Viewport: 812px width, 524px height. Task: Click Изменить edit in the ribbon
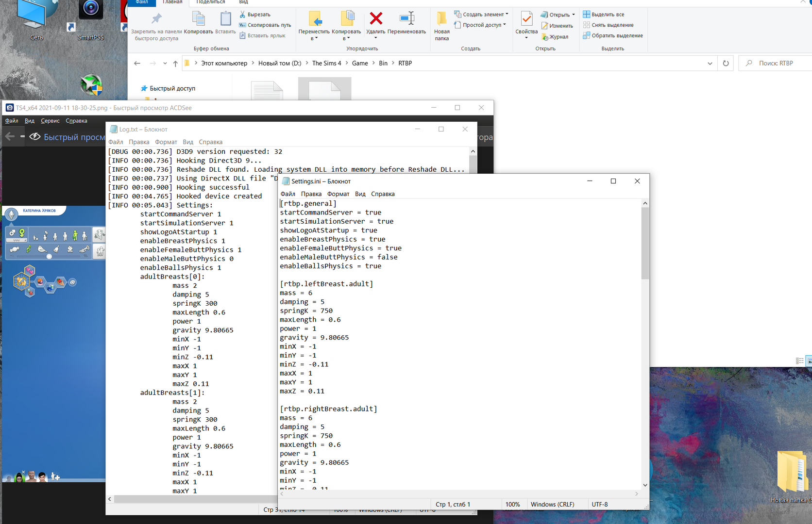(558, 26)
